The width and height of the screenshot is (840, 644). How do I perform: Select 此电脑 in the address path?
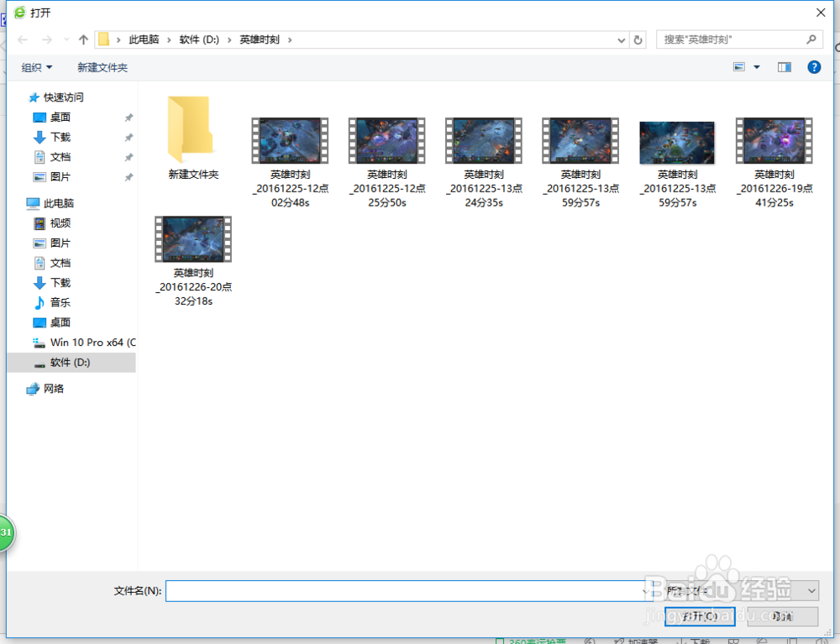click(x=144, y=39)
